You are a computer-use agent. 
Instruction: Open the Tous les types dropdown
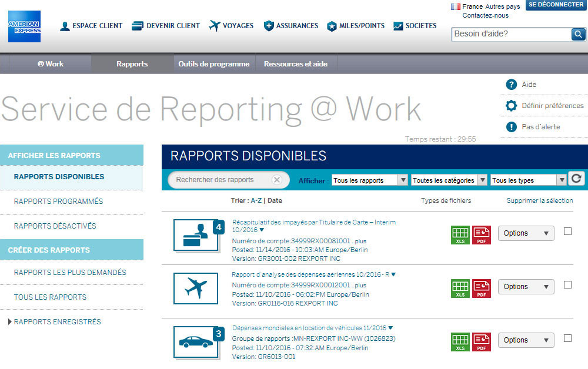click(x=528, y=180)
